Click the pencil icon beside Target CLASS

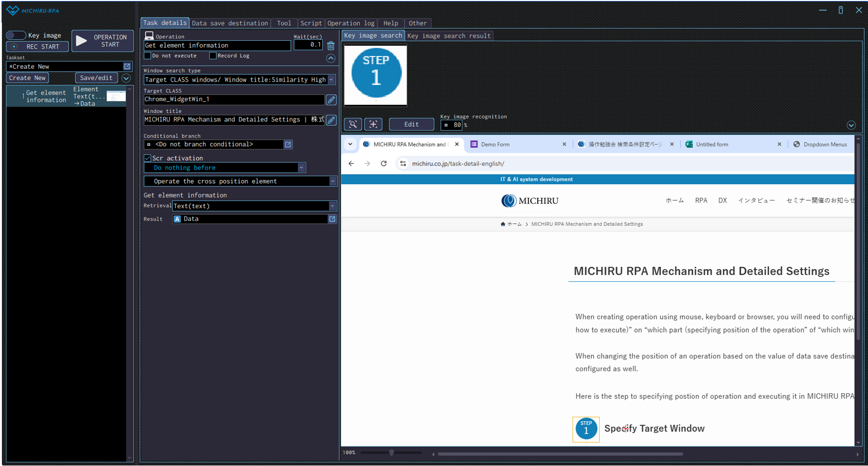pos(331,100)
